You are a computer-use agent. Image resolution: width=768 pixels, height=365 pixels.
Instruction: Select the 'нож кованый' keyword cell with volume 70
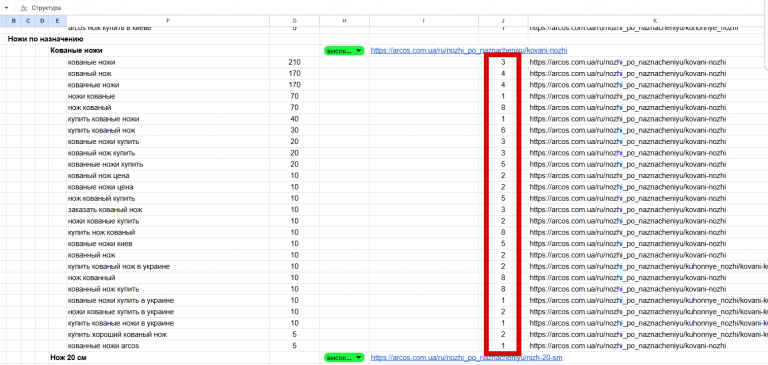click(168, 107)
